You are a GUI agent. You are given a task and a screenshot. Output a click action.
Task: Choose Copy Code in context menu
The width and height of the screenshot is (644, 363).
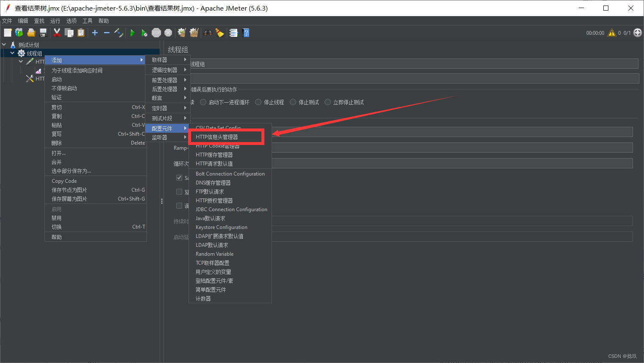[x=96, y=181]
